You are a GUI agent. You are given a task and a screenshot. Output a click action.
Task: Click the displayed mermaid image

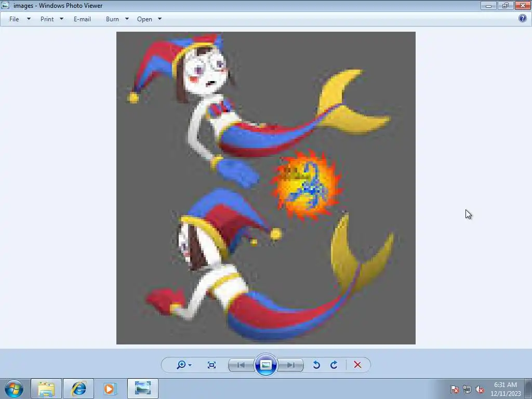pos(265,188)
